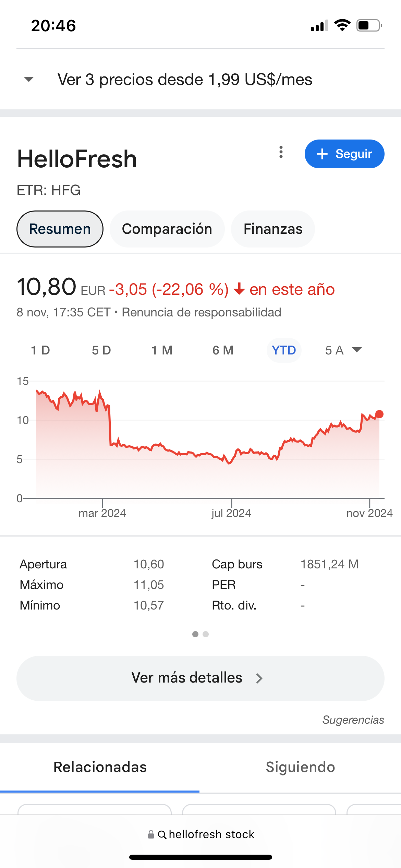Tap the plus icon on Seguir
The width and height of the screenshot is (401, 868).
[322, 154]
